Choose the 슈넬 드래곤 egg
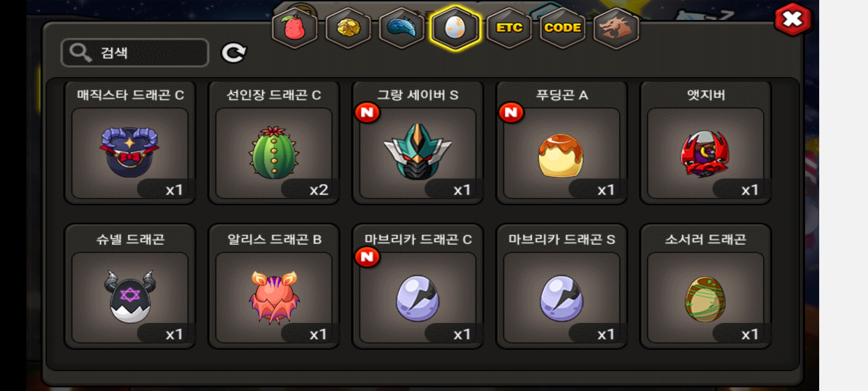This screenshot has width=868, height=391. (130, 287)
